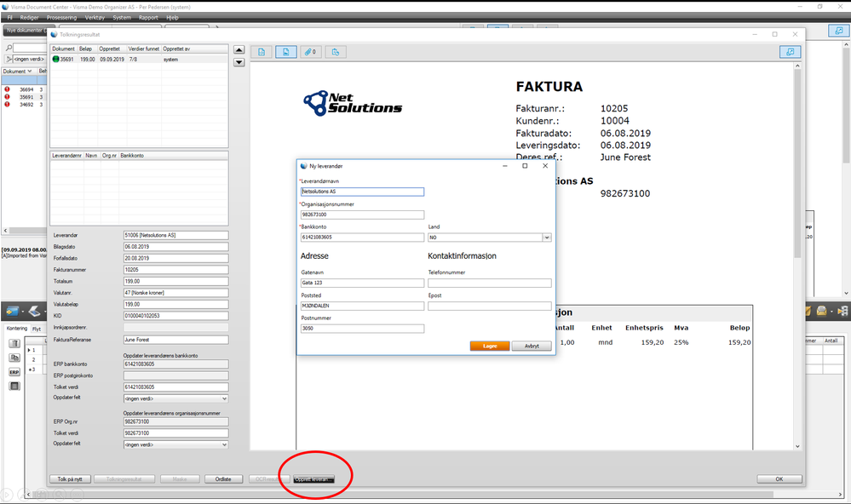Click the orange Lagre button
Image resolution: width=851 pixels, height=504 pixels.
tap(490, 346)
